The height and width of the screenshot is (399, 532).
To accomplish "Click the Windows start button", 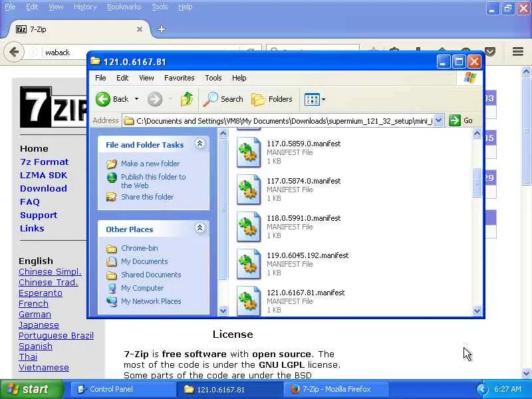I will click(x=31, y=389).
